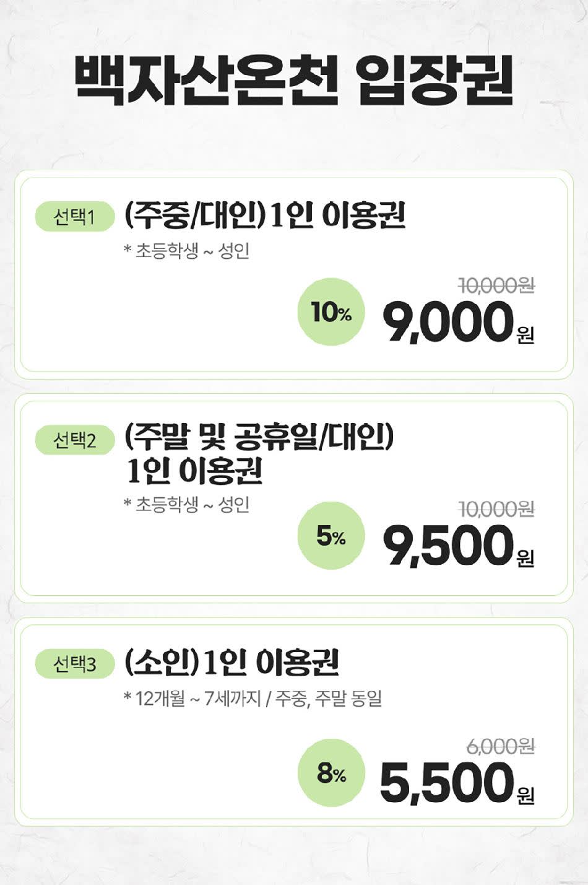588x885 pixels.
Task: Click the crossed-out 6,000원 original price
Action: tap(501, 746)
